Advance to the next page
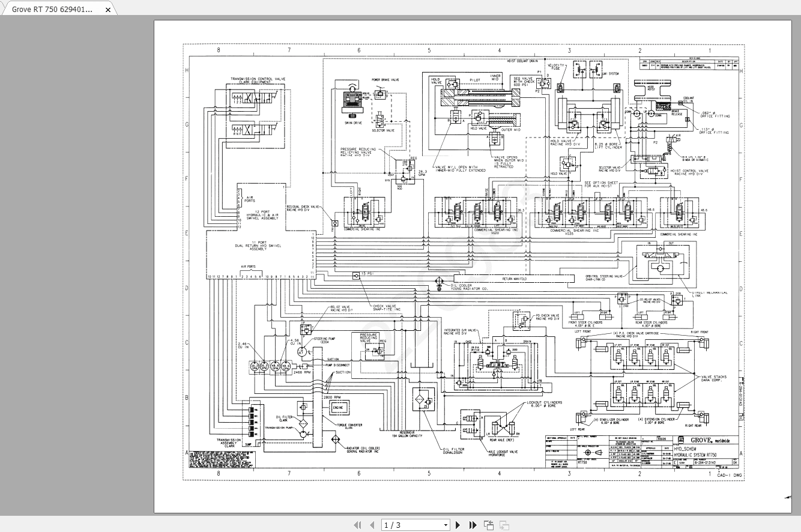 click(x=458, y=524)
